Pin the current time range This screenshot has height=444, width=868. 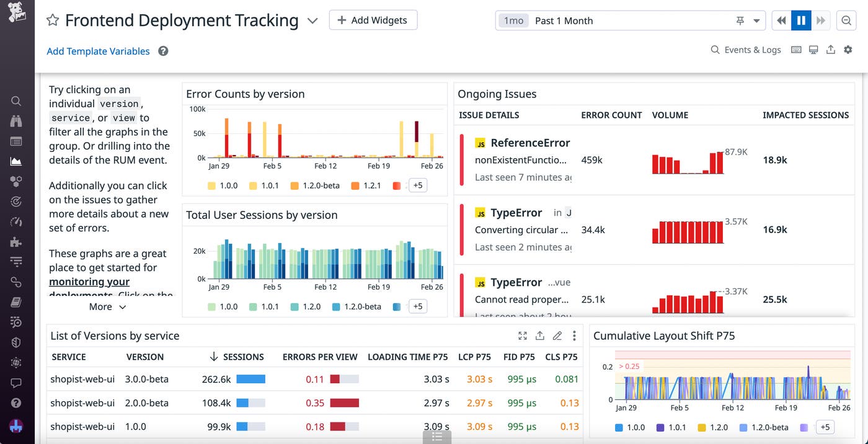[x=740, y=20]
